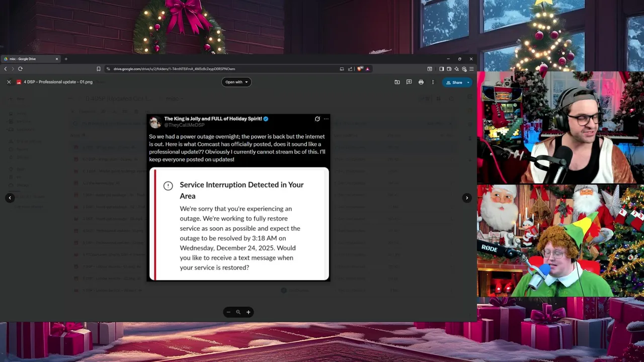
Task: Open the 'Open with' dropdown
Action: pyautogui.click(x=236, y=82)
